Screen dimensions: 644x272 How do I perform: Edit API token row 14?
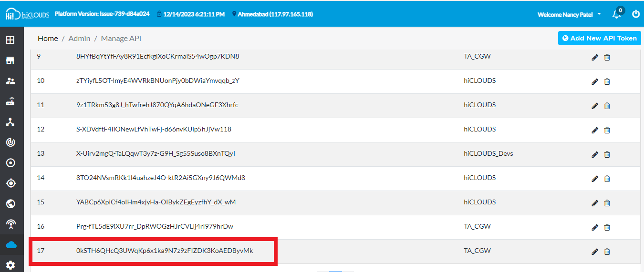595,179
